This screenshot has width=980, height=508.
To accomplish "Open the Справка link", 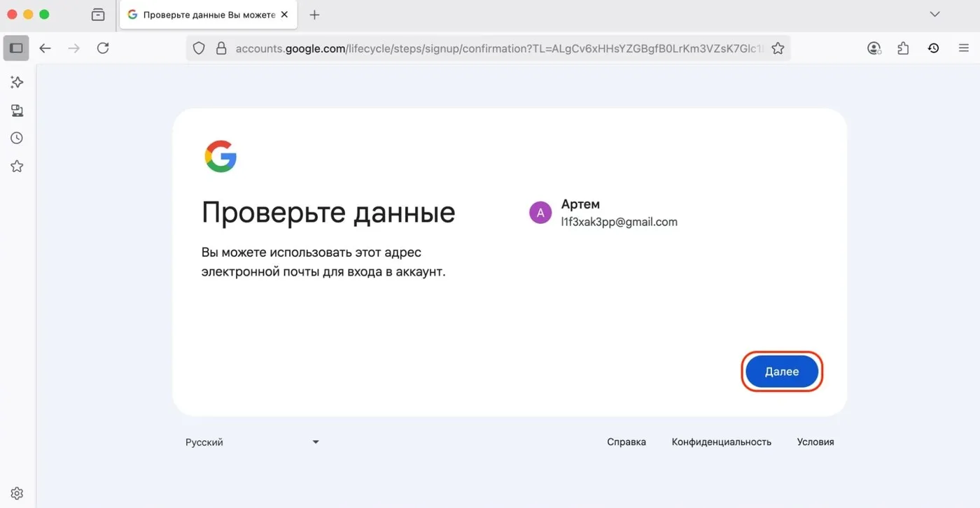I will (626, 442).
